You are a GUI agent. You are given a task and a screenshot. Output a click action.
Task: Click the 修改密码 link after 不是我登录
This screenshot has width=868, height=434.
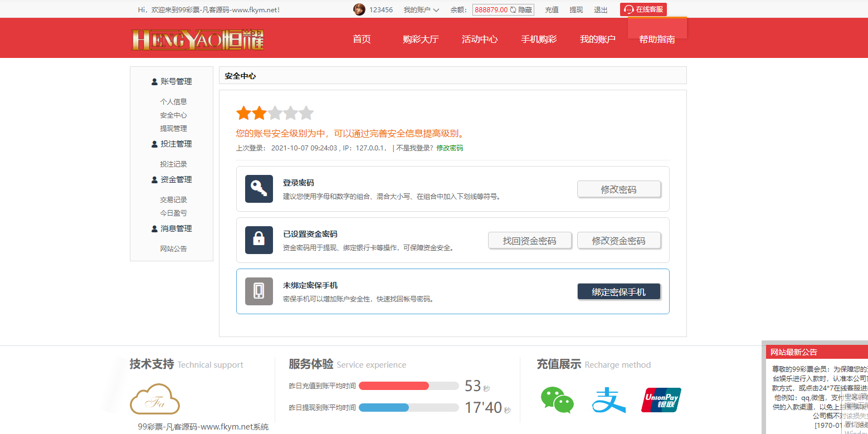pos(449,148)
